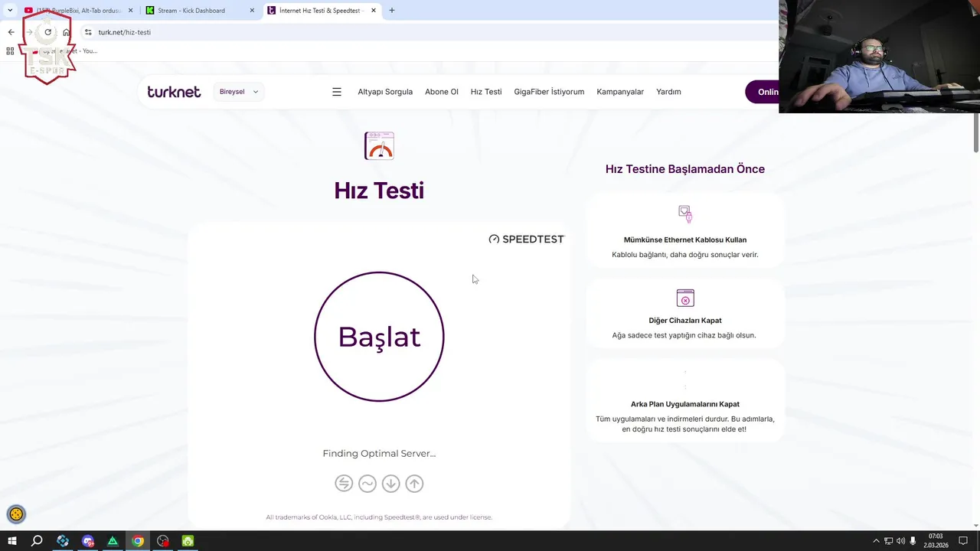Viewport: 980px width, 551px height.
Task: Click the upload arrow icon
Action: [x=414, y=483]
